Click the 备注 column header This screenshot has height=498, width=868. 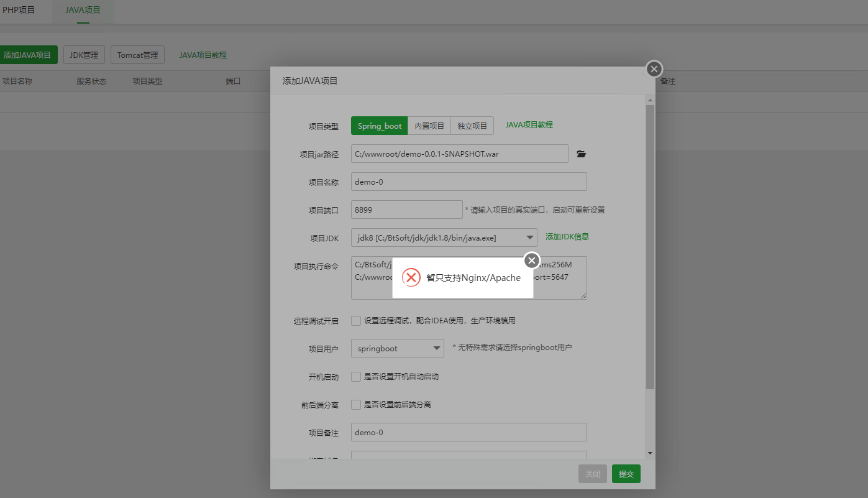point(668,81)
